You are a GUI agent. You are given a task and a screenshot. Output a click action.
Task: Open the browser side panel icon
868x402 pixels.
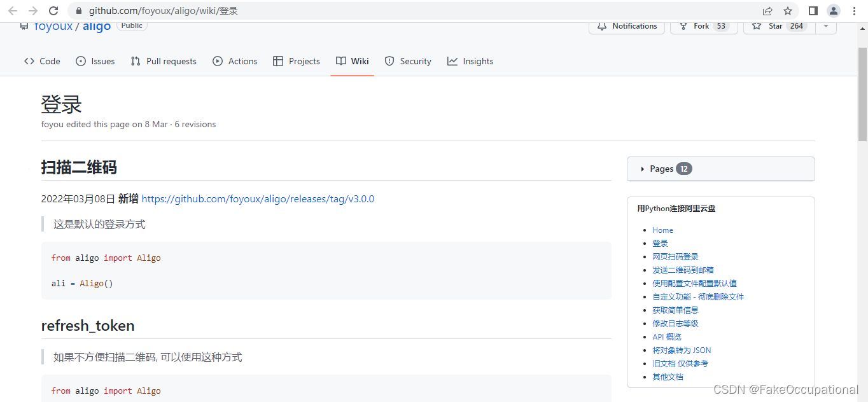coord(813,11)
